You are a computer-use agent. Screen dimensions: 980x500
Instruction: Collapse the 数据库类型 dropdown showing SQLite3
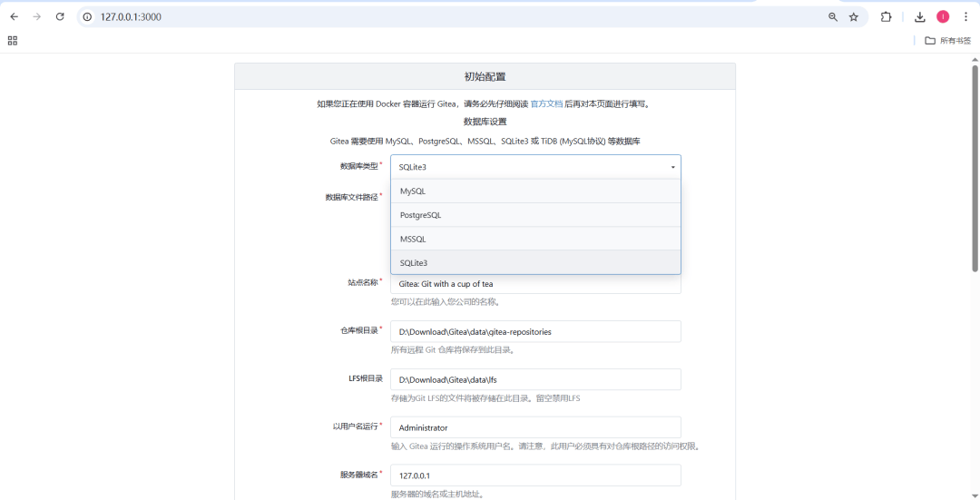point(535,167)
